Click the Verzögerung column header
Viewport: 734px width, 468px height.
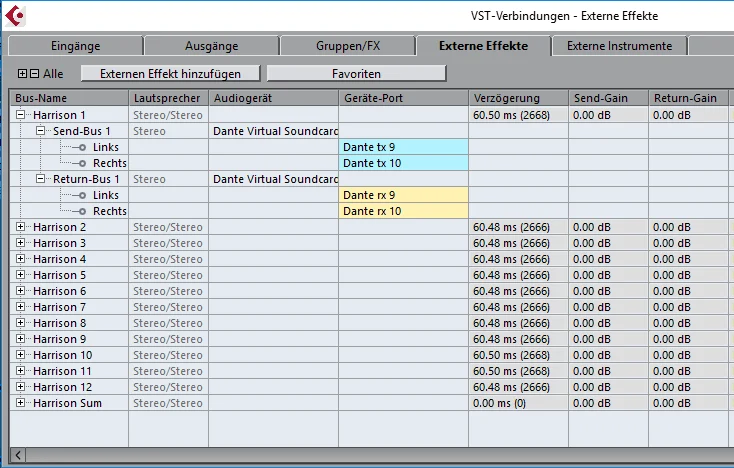518,98
